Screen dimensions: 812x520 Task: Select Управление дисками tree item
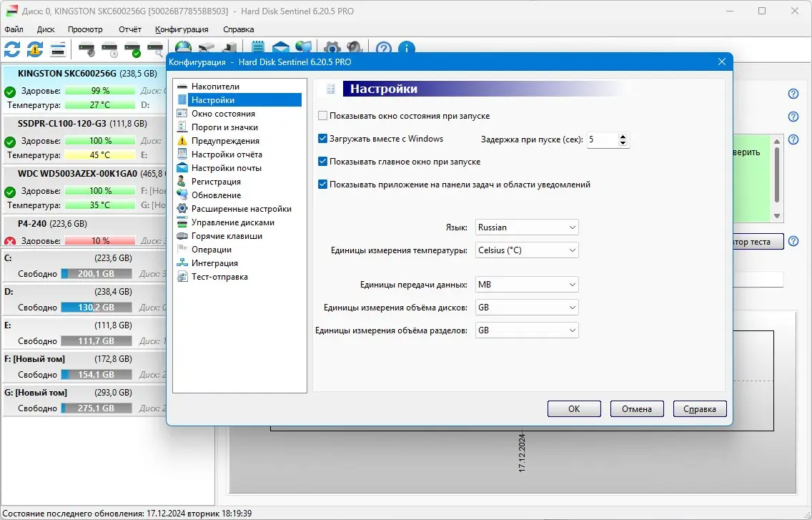click(x=233, y=222)
